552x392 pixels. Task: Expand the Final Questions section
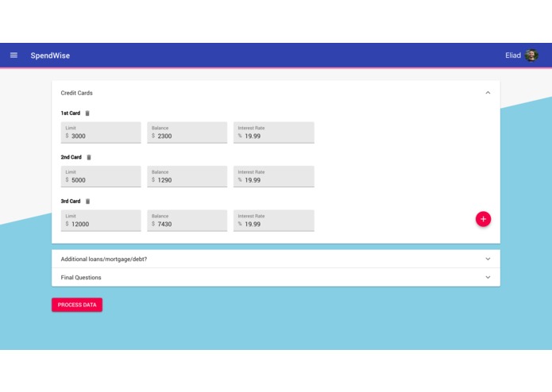pyautogui.click(x=276, y=278)
